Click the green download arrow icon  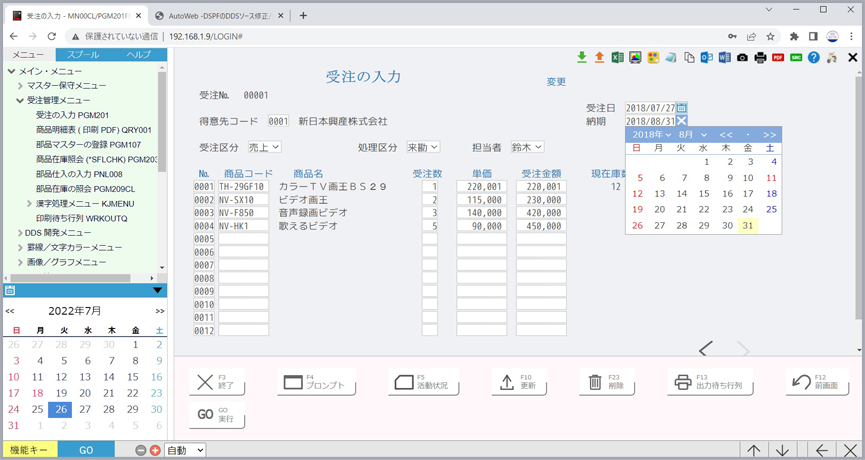coord(581,58)
